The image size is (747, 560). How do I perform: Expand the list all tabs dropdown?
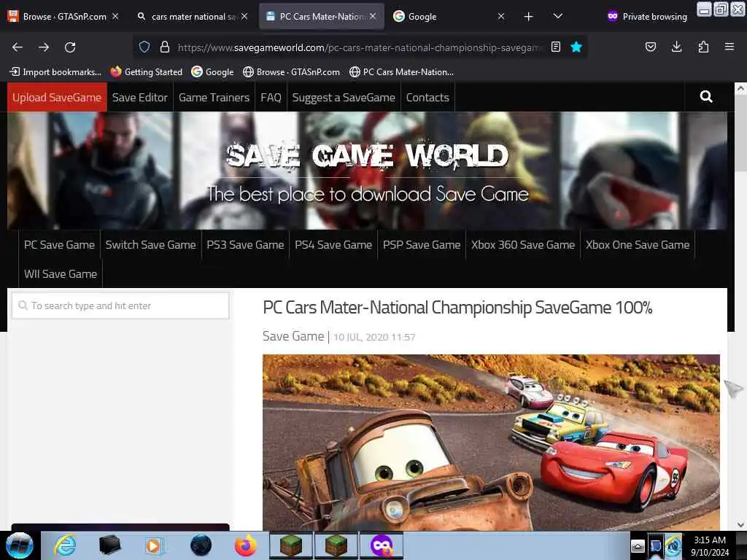tap(558, 16)
